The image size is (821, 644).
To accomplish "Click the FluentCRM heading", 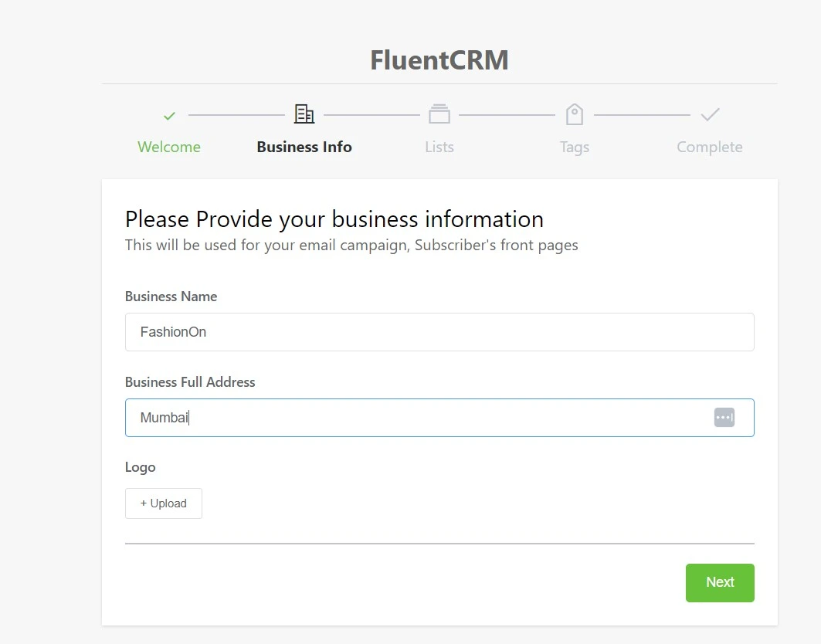I will pos(439,60).
